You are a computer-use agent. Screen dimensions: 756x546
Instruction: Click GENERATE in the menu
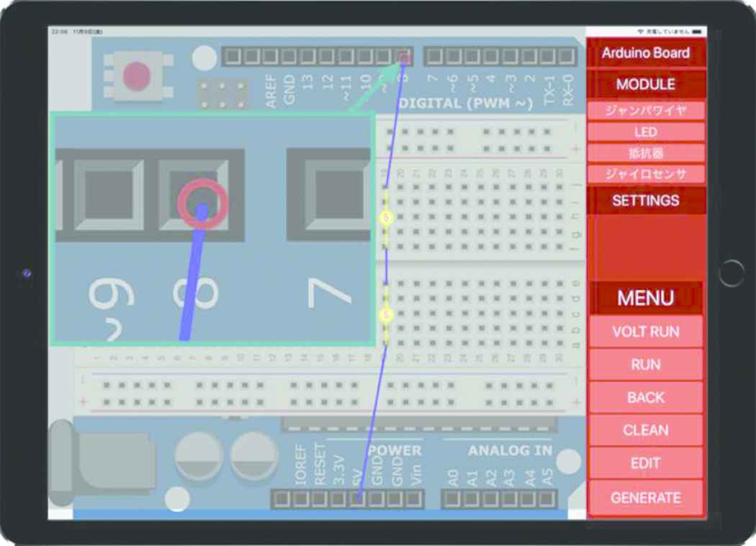[646, 497]
